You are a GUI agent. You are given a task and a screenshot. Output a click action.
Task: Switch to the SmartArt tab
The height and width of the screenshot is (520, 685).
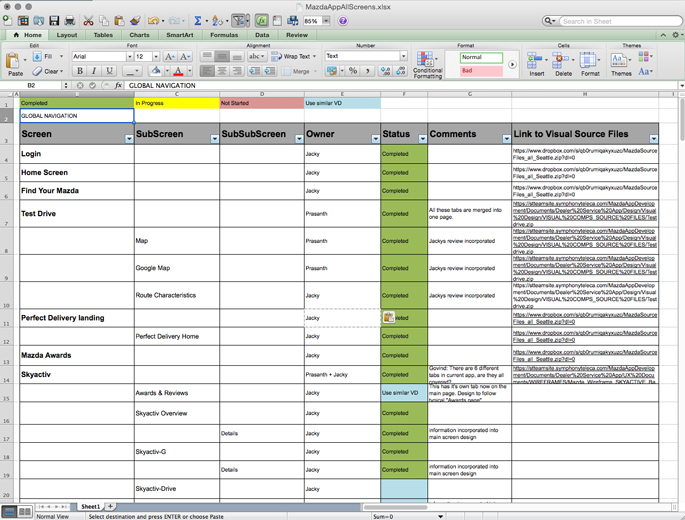point(180,35)
